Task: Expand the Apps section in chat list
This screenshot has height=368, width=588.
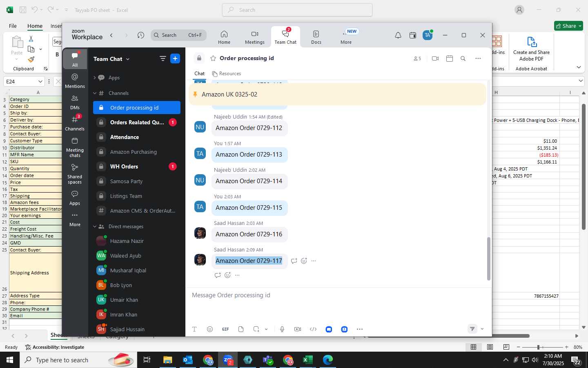Action: point(95,78)
